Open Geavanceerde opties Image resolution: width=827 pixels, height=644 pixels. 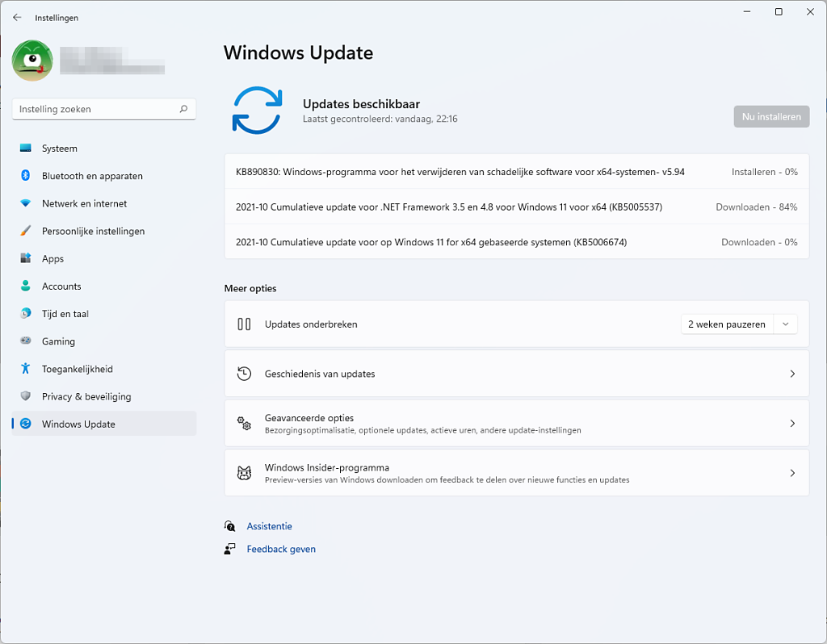(516, 423)
